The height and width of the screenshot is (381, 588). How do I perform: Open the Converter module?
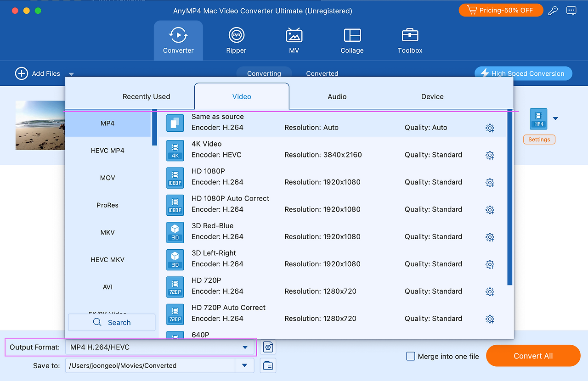(x=178, y=40)
